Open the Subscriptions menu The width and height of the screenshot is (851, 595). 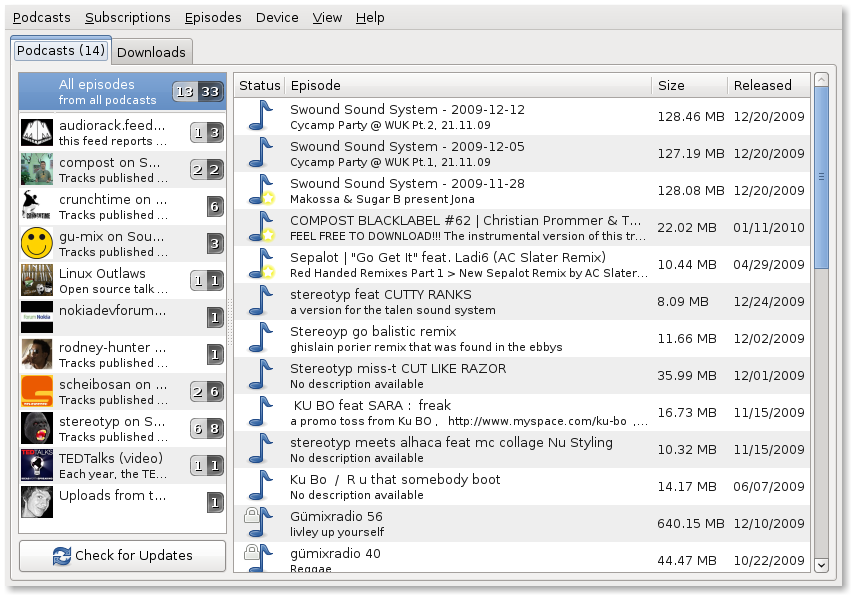point(128,18)
